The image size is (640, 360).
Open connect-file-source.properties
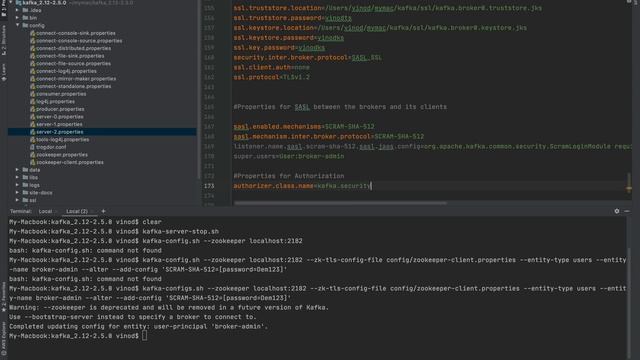(x=73, y=63)
